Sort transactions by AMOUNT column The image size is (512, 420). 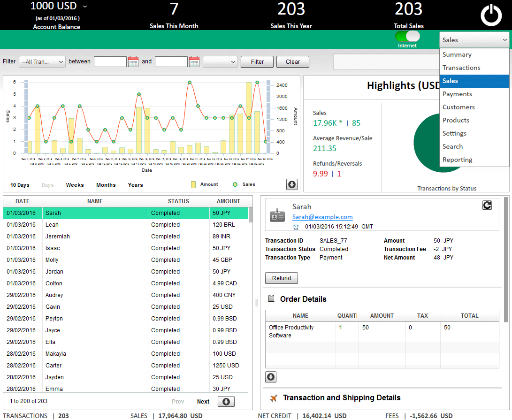click(229, 201)
